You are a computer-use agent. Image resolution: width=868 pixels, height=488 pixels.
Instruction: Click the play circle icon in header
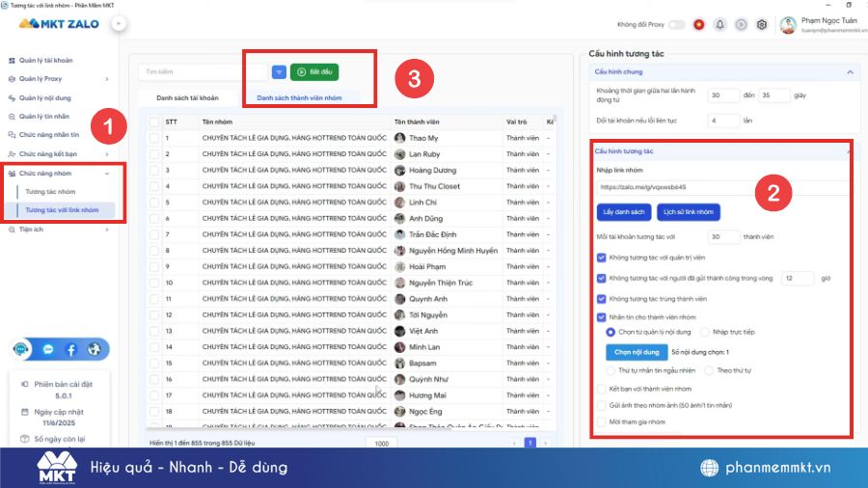point(741,24)
